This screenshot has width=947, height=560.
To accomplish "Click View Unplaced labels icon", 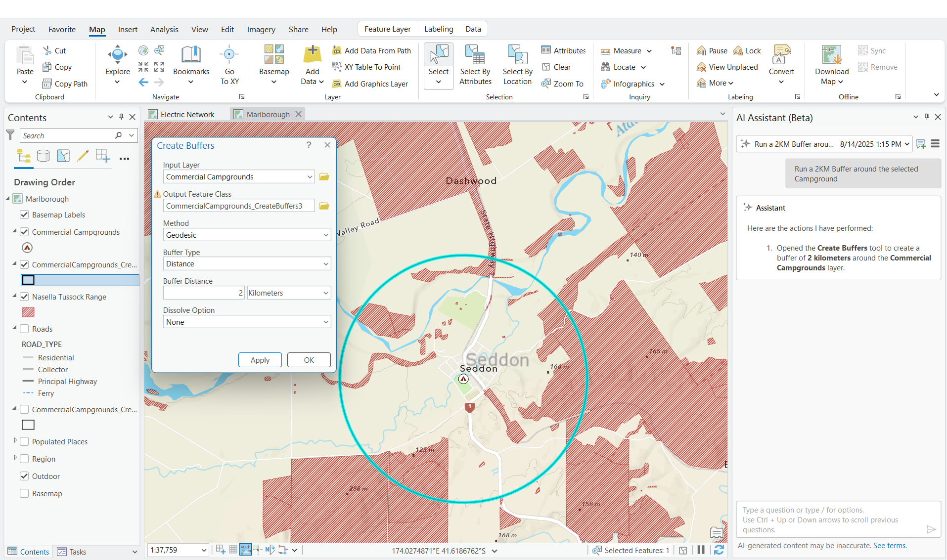I will 701,67.
